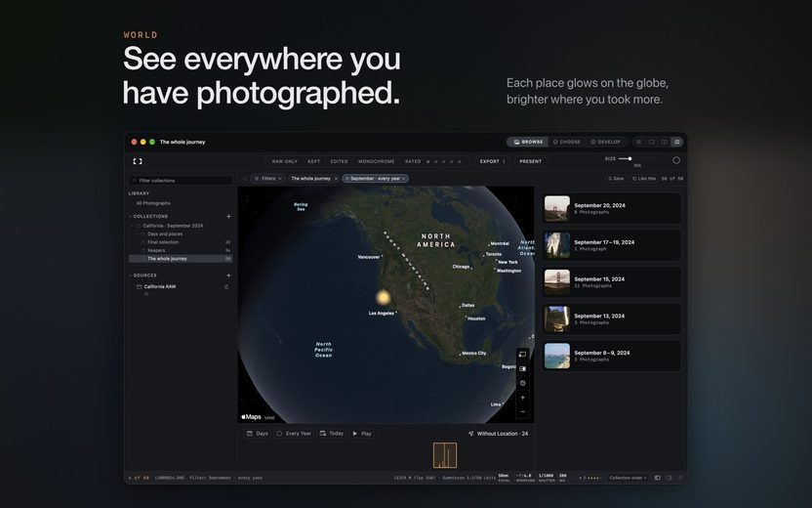Click the map perspective toggle icon

point(522,354)
